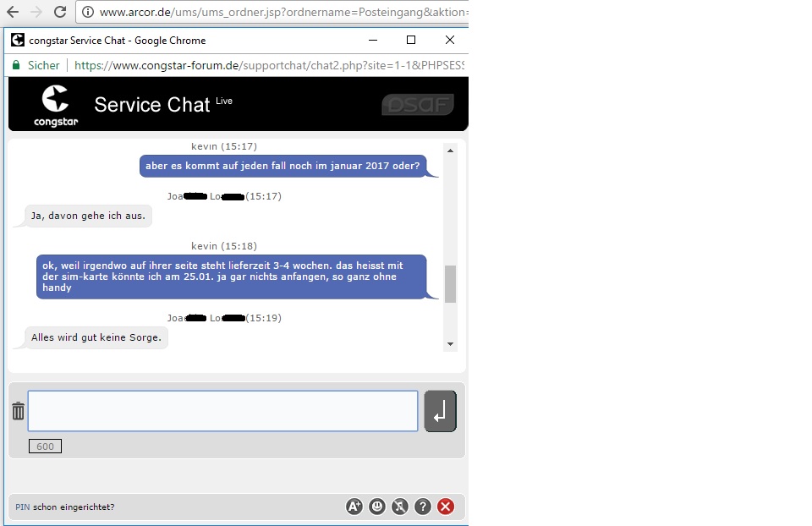The image size is (812, 526).
Task: Click the browser back arrow button
Action: (x=13, y=12)
